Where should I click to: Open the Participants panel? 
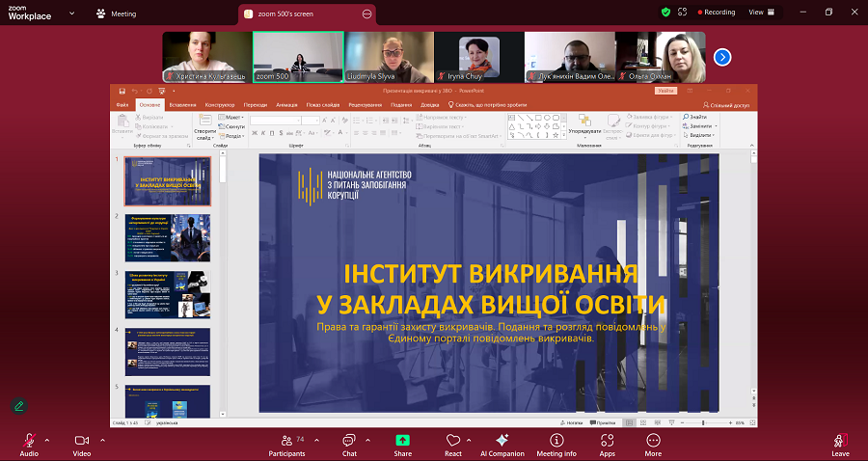[x=286, y=446]
